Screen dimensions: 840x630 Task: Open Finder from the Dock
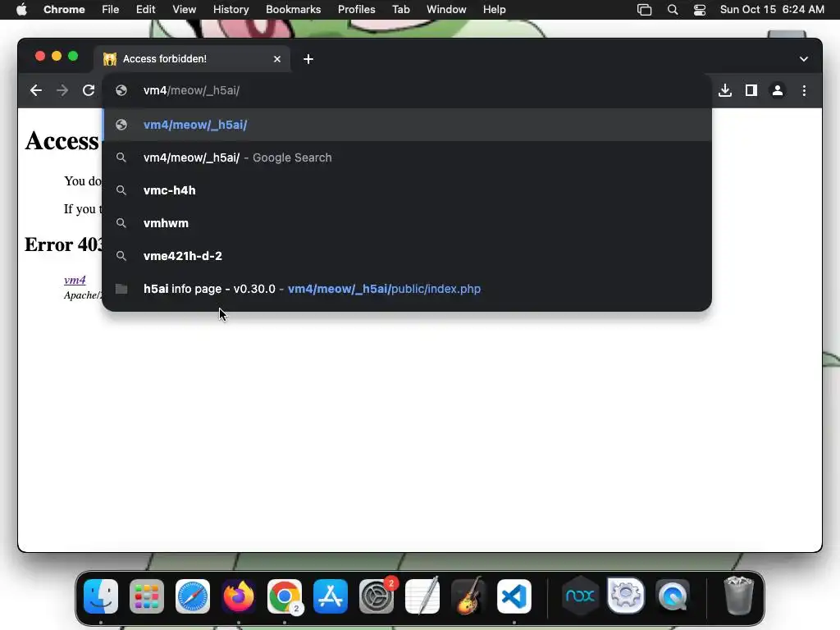click(101, 596)
